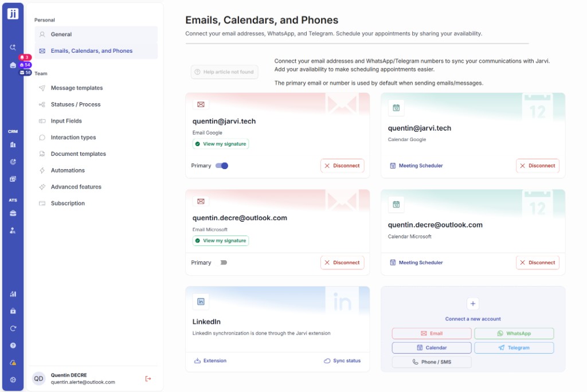Open the analytics bar chart icon
Image resolution: width=587 pixels, height=392 pixels.
[13, 294]
